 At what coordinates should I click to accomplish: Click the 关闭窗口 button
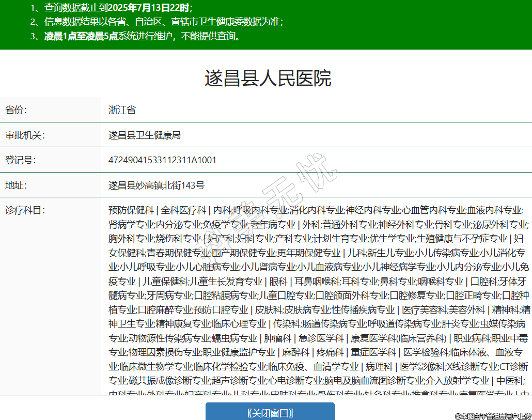tap(270, 412)
